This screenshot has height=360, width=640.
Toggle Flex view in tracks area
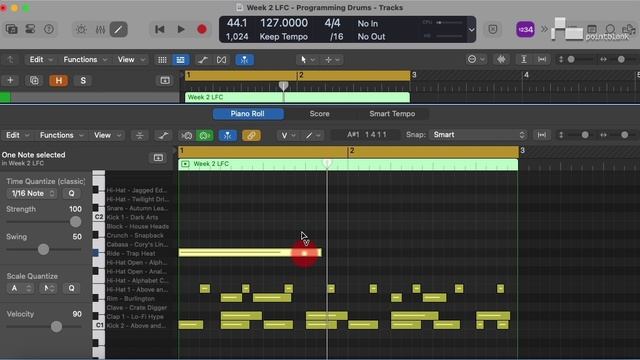pyautogui.click(x=221, y=60)
